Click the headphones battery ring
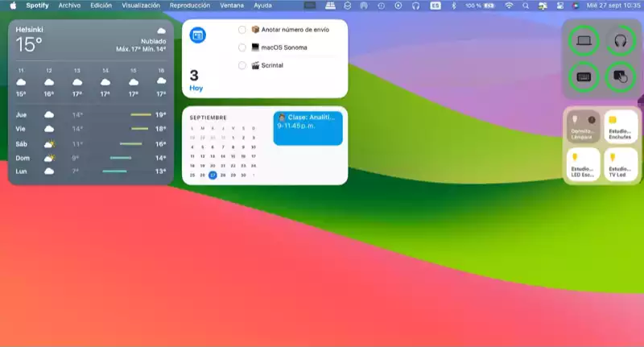This screenshot has height=347, width=644. click(x=620, y=40)
